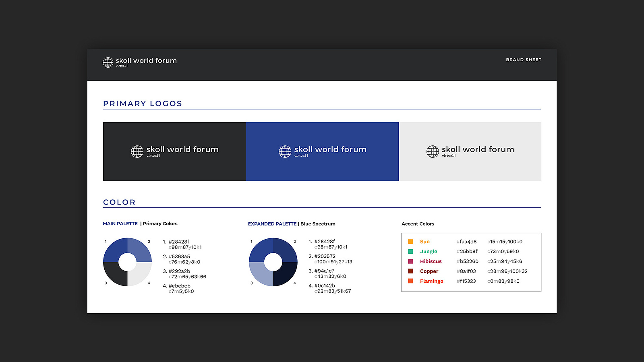Click CMYK value c43m32y6k0
The image size is (644, 362).
[330, 276]
